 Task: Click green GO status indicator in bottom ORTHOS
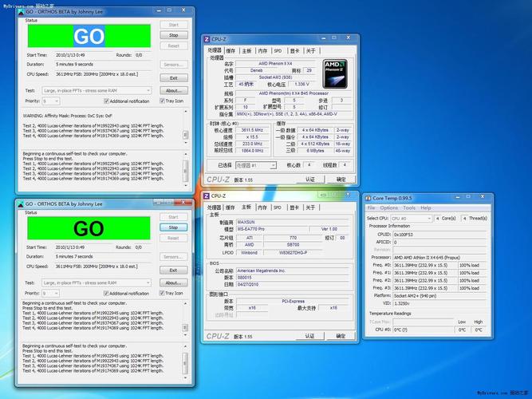click(x=89, y=228)
